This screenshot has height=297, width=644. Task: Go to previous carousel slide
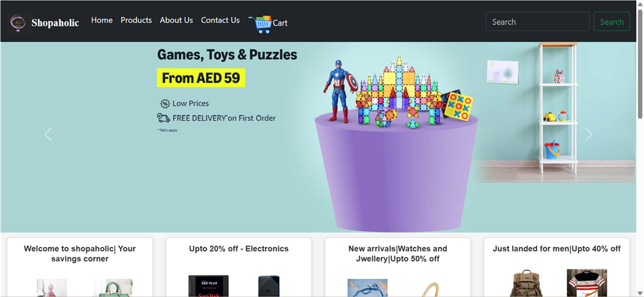pyautogui.click(x=48, y=134)
